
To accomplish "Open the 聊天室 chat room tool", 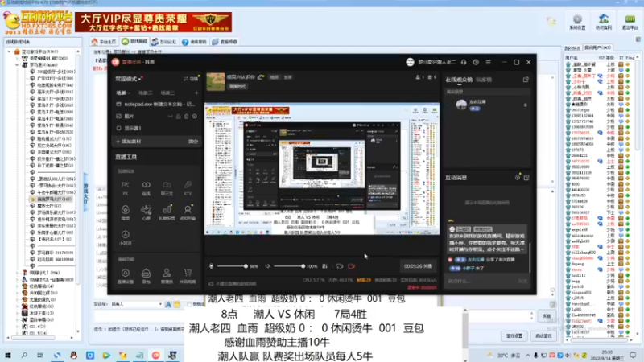I will 167,188.
